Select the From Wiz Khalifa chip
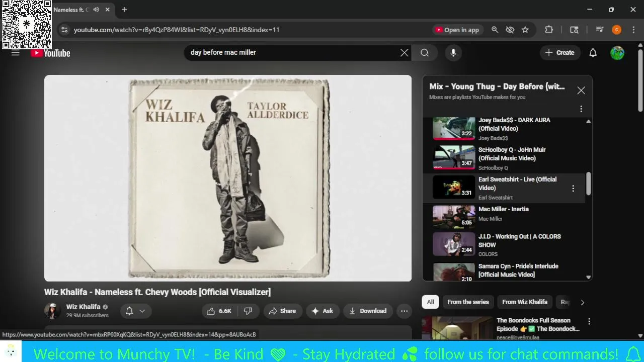The width and height of the screenshot is (644, 362). tap(525, 302)
